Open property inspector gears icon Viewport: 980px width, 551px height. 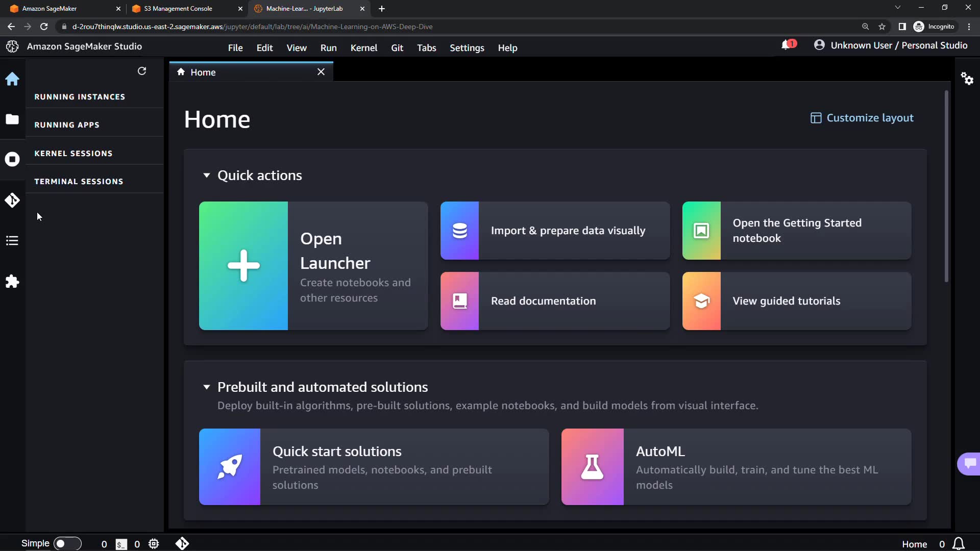[x=967, y=79]
